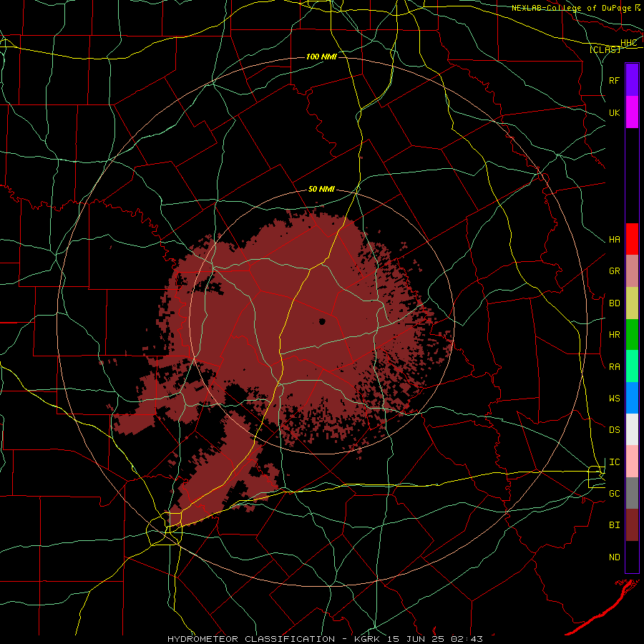Click the GC gray legend swatch
The height and width of the screenshot is (644, 644).
point(632,493)
